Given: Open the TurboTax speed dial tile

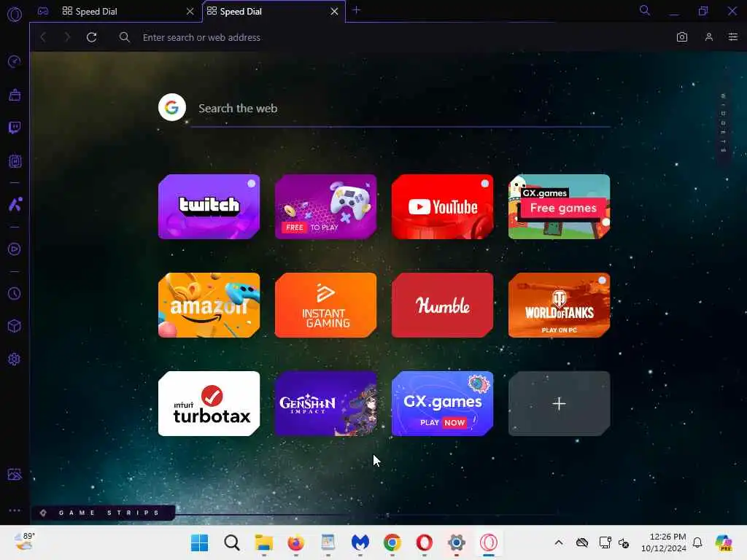Looking at the screenshot, I should 209,404.
